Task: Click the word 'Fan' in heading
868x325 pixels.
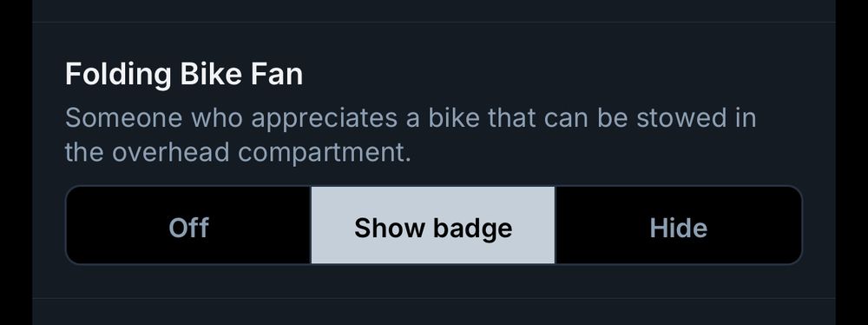Action: (x=276, y=75)
